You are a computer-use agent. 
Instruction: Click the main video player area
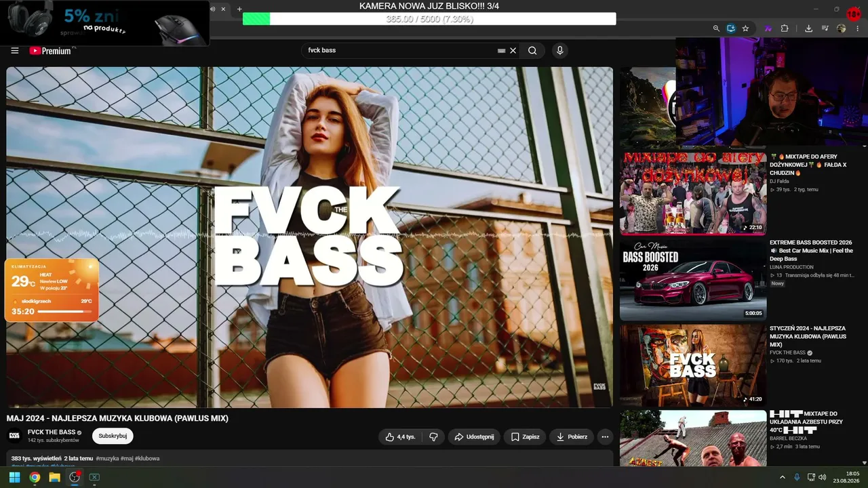click(309, 237)
